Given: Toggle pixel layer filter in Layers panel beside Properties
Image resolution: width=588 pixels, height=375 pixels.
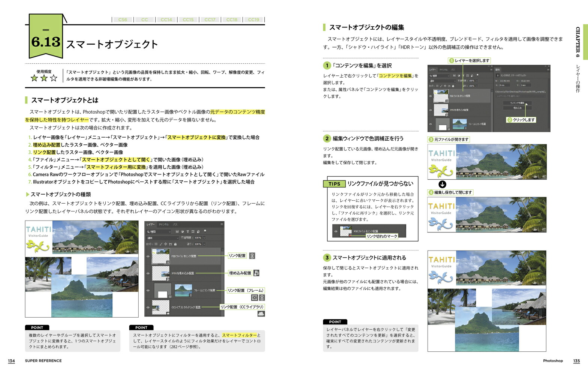Looking at the screenshot, I should click(x=455, y=75).
